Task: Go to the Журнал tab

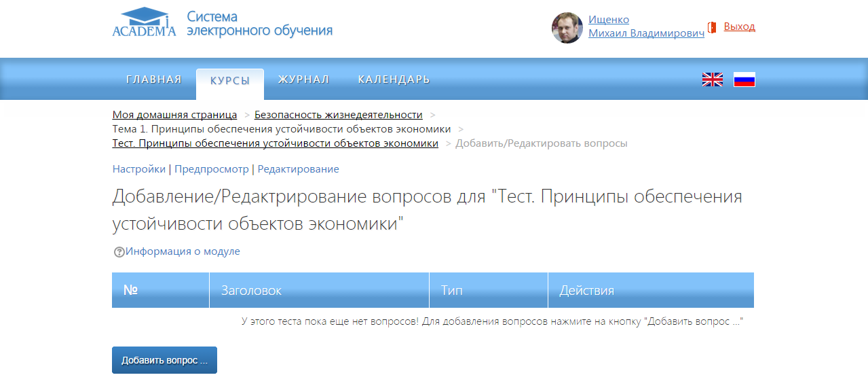Action: [x=303, y=80]
